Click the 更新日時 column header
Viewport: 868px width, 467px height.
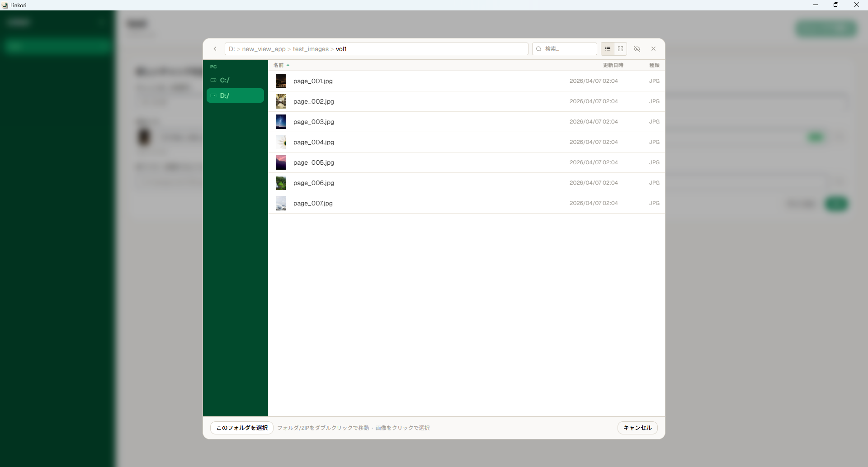click(613, 65)
